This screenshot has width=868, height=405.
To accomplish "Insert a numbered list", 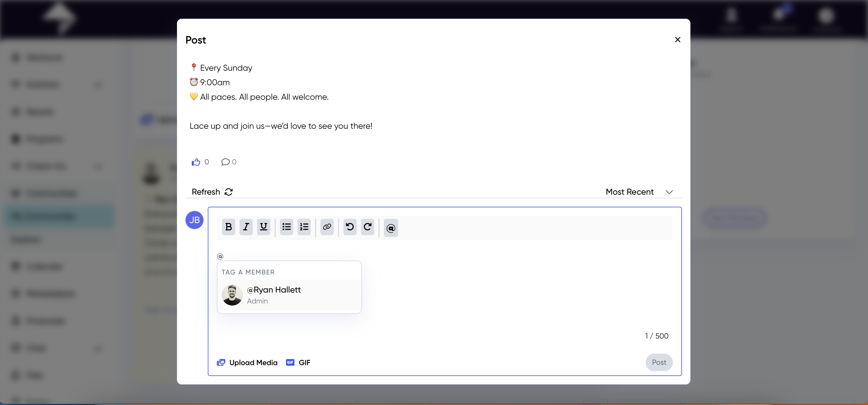I will (304, 227).
